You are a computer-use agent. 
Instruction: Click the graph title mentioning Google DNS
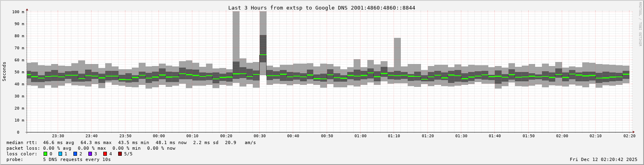point(321,8)
